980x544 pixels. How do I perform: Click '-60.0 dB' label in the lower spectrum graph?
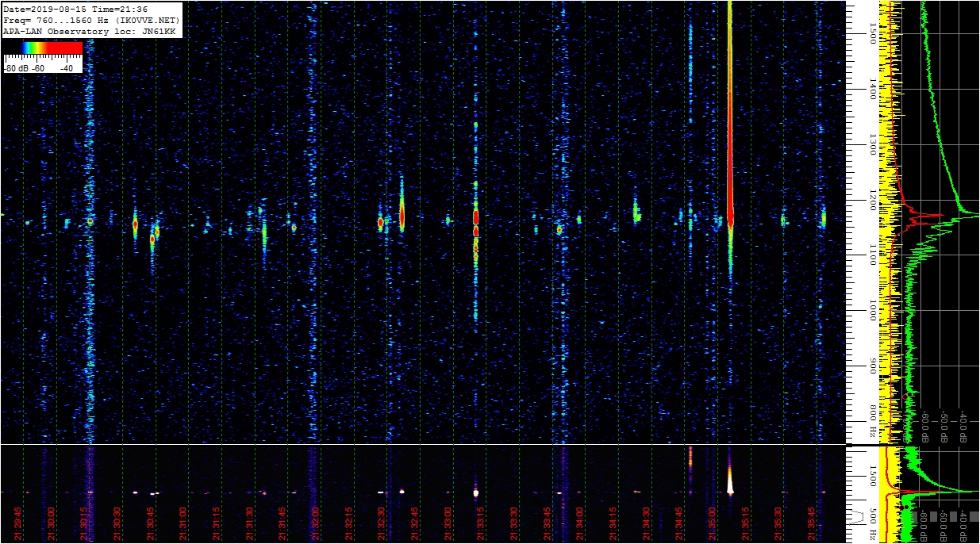(x=925, y=527)
